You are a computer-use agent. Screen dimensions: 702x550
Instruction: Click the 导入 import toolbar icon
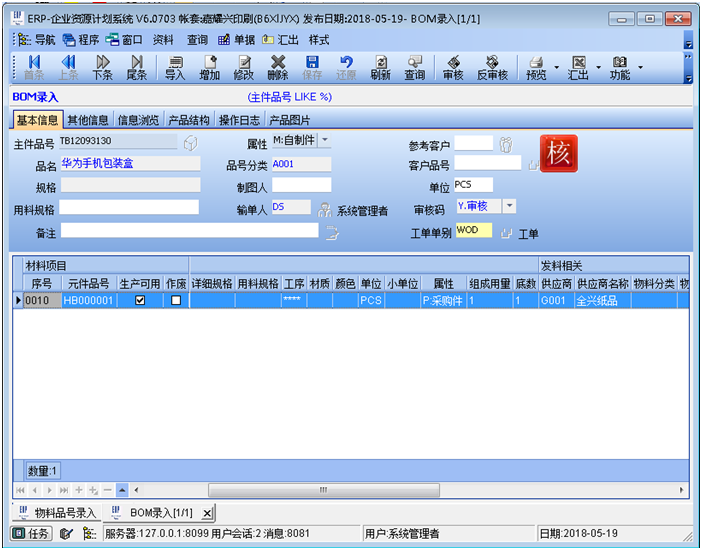pos(175,67)
